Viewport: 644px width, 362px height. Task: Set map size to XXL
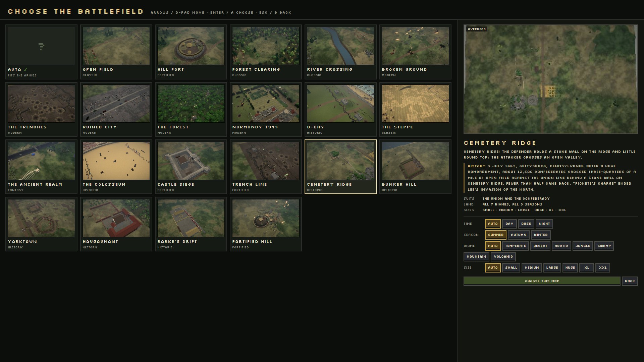603,268
